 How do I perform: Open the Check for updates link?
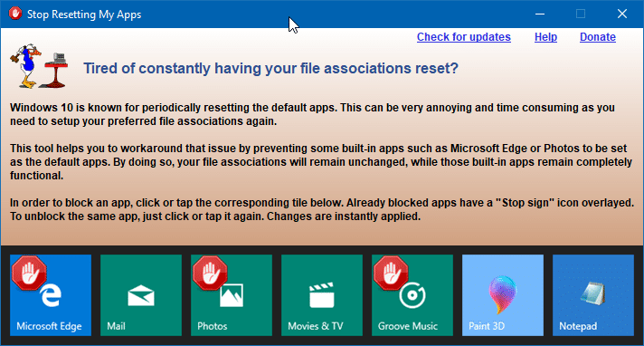[x=464, y=37]
